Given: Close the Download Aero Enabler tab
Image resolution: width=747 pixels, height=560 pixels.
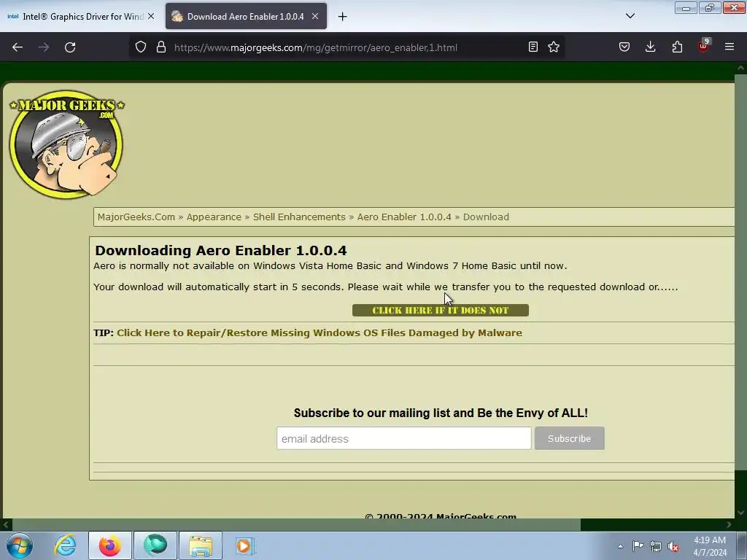Looking at the screenshot, I should pos(315,16).
